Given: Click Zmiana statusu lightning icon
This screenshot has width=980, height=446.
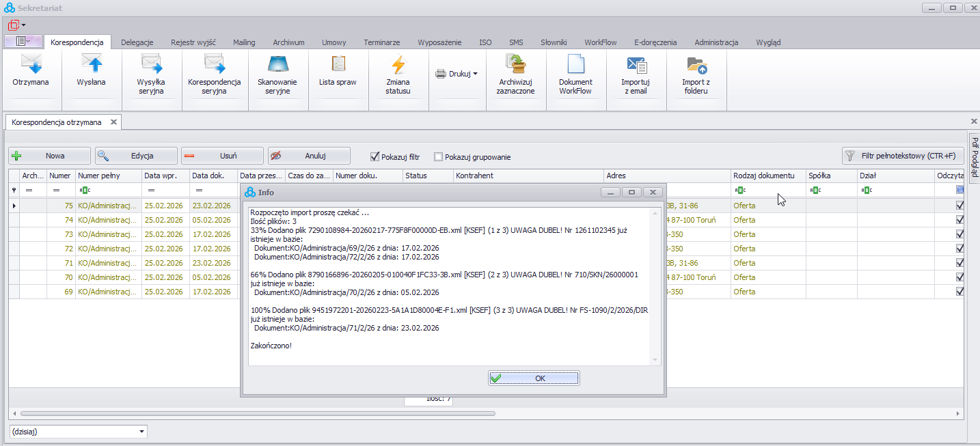Looking at the screenshot, I should click(x=398, y=64).
